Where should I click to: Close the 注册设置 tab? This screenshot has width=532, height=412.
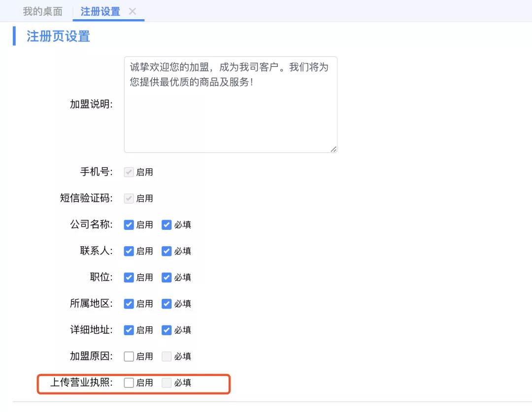(132, 11)
